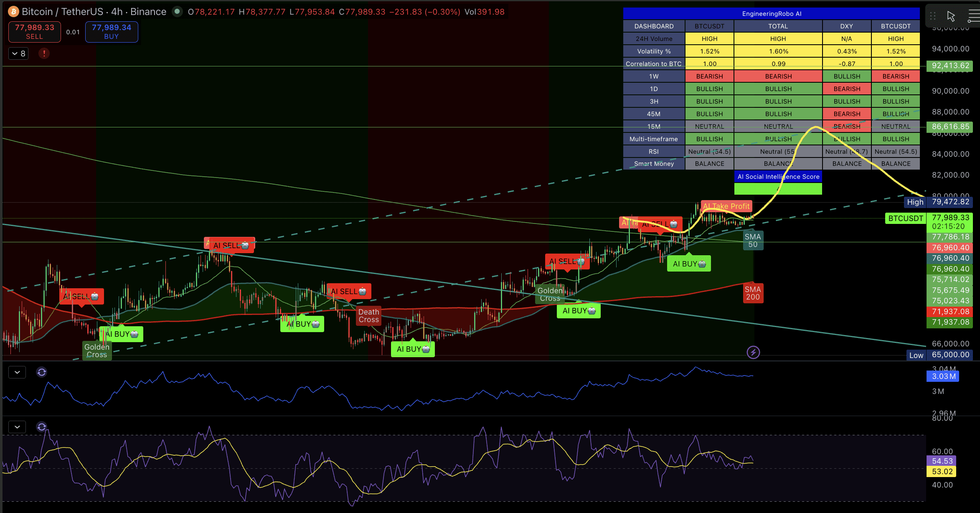Click the lightning bolt quick-trade icon on chart
Viewport: 980px width, 513px height.
(x=753, y=352)
